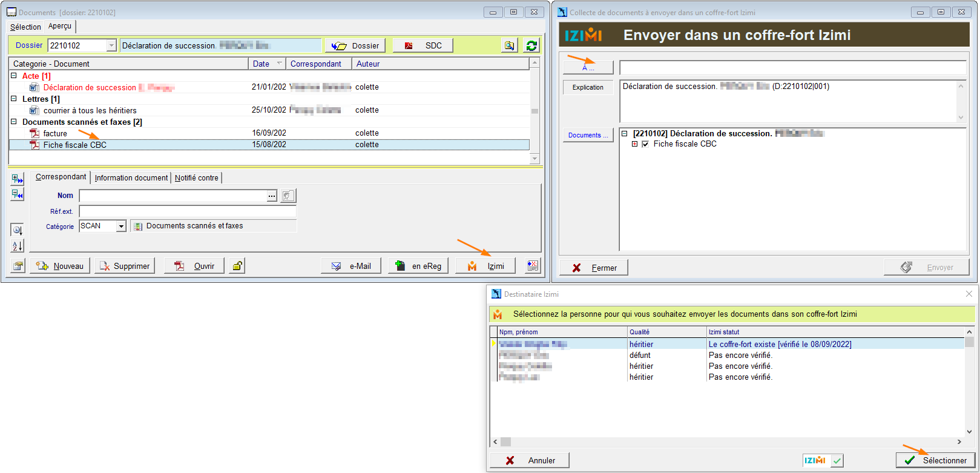Click the A-Z alphabetical sort icon
The image size is (980, 473).
click(x=18, y=245)
